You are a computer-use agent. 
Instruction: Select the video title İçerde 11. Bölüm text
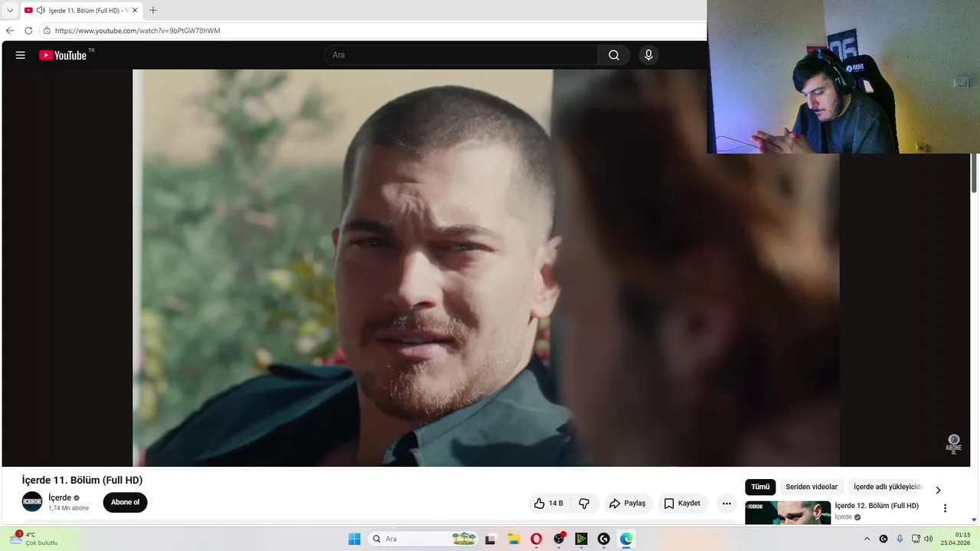click(82, 480)
